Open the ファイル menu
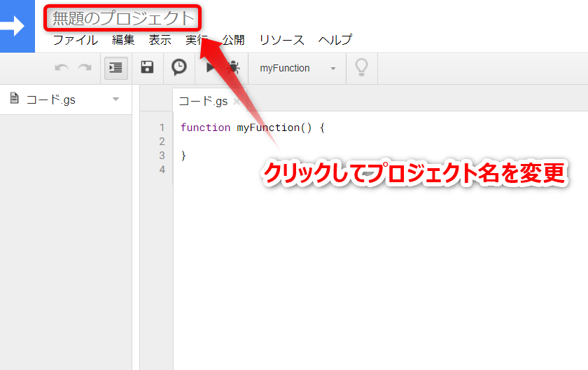This screenshot has width=588, height=370. [76, 40]
